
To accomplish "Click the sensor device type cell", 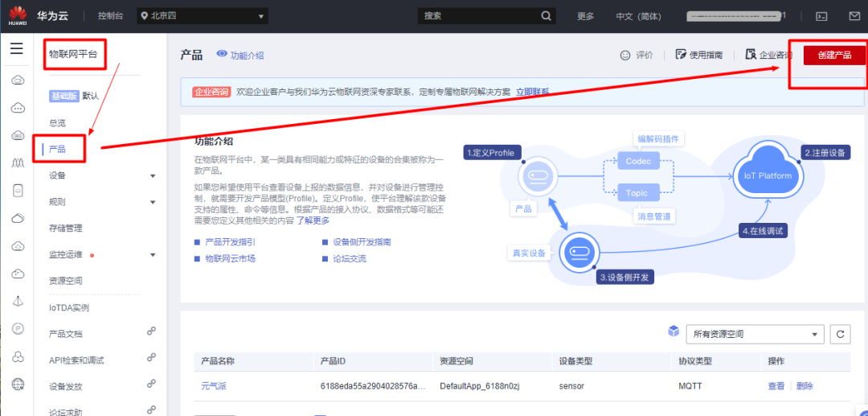I will (571, 386).
